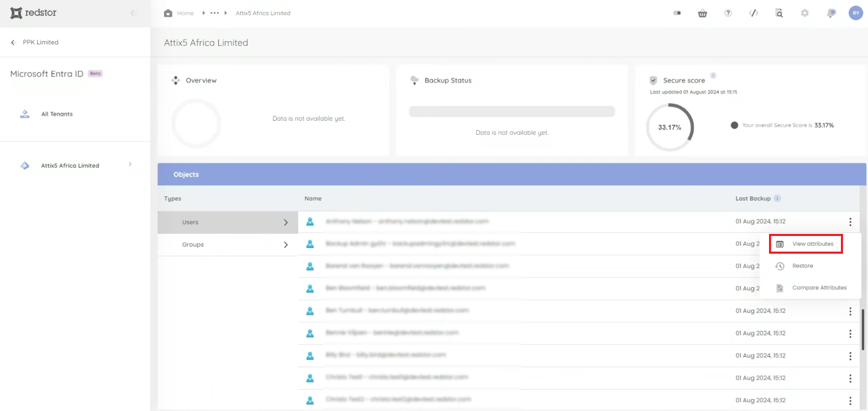This screenshot has height=411, width=868.
Task: Click the Secure Score legend dot
Action: 734,125
